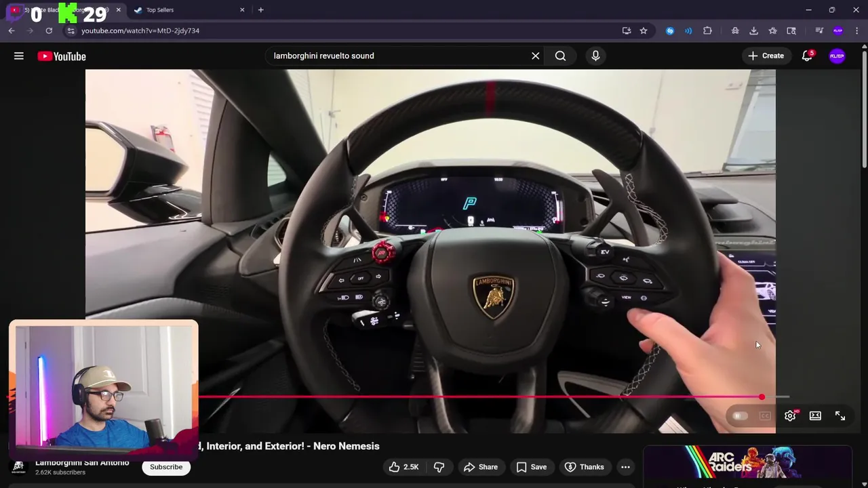
Task: Send Thanks on the video
Action: pos(585,467)
